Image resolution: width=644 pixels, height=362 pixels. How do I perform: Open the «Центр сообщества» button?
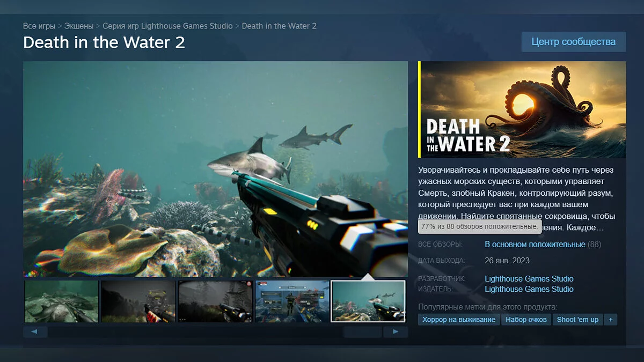point(574,41)
